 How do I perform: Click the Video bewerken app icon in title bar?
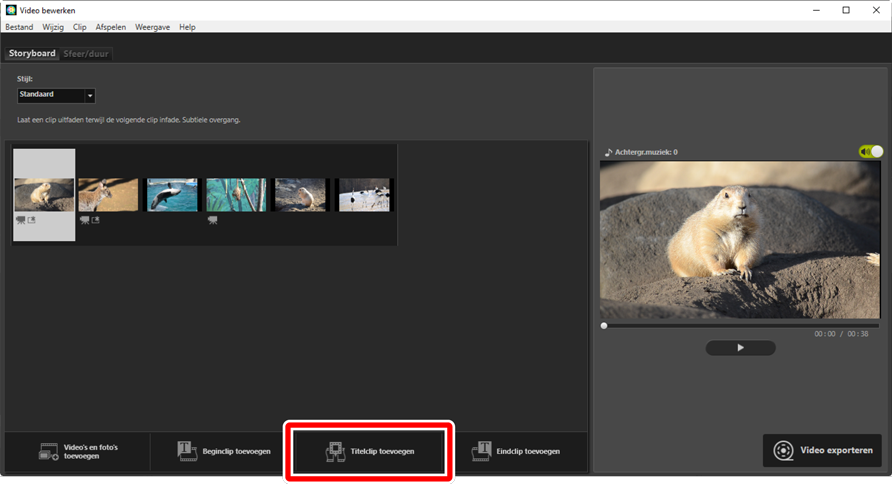click(x=11, y=10)
